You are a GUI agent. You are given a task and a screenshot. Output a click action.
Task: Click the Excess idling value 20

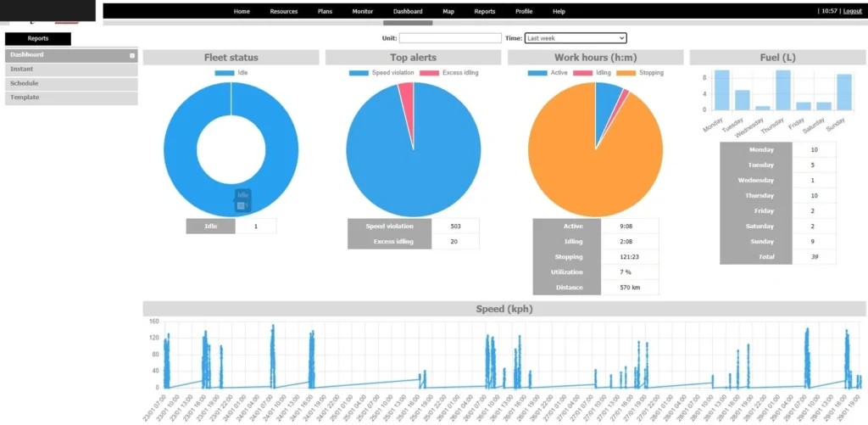[455, 242]
